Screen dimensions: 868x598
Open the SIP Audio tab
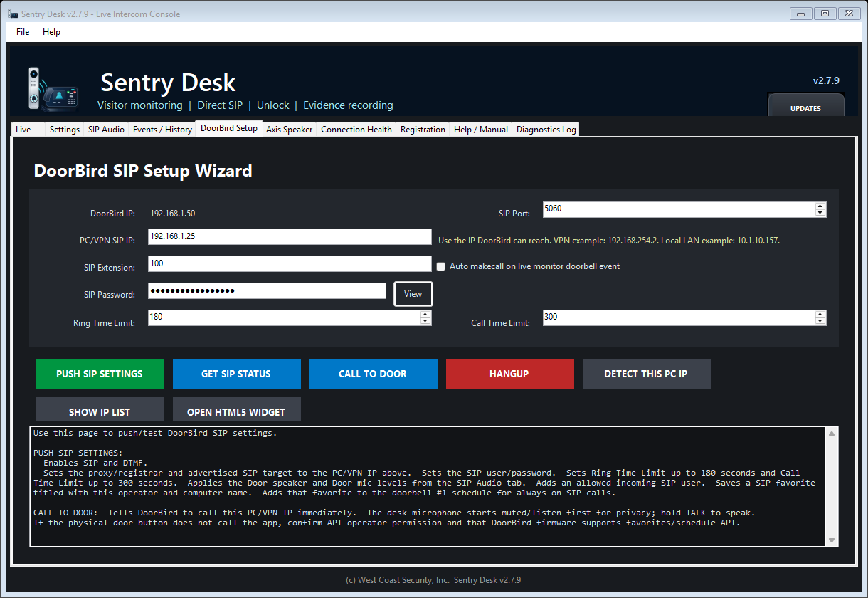(106, 130)
